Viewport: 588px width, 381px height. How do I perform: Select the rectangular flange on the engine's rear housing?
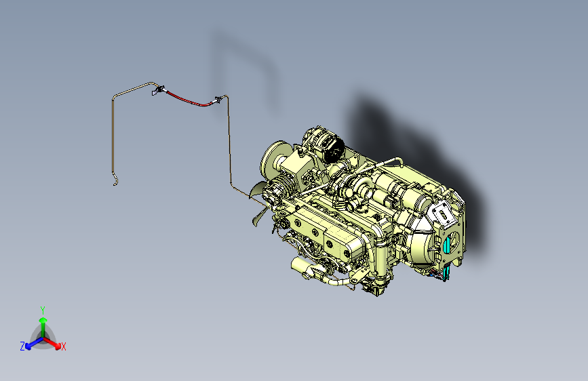click(444, 214)
